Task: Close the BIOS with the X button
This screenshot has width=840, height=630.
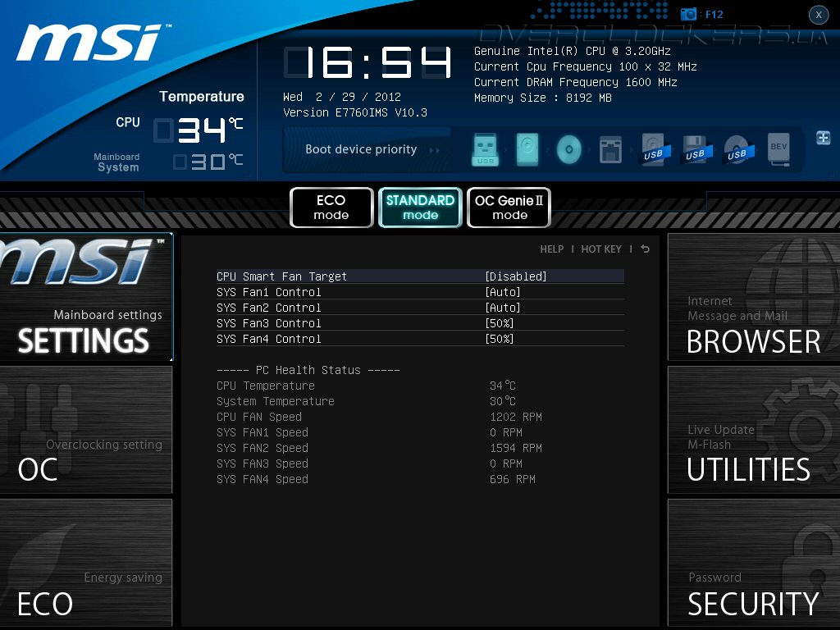Action: click(819, 15)
